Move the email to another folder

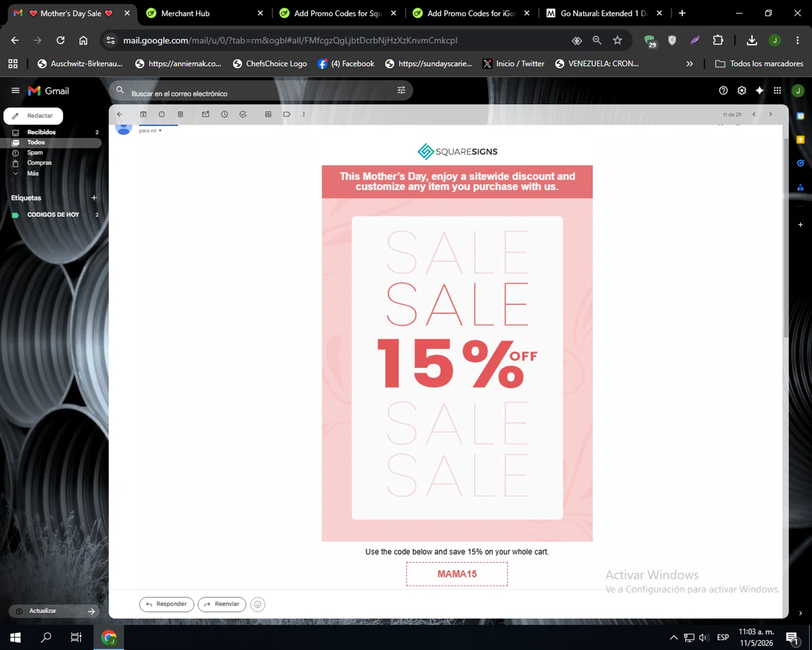pos(268,114)
